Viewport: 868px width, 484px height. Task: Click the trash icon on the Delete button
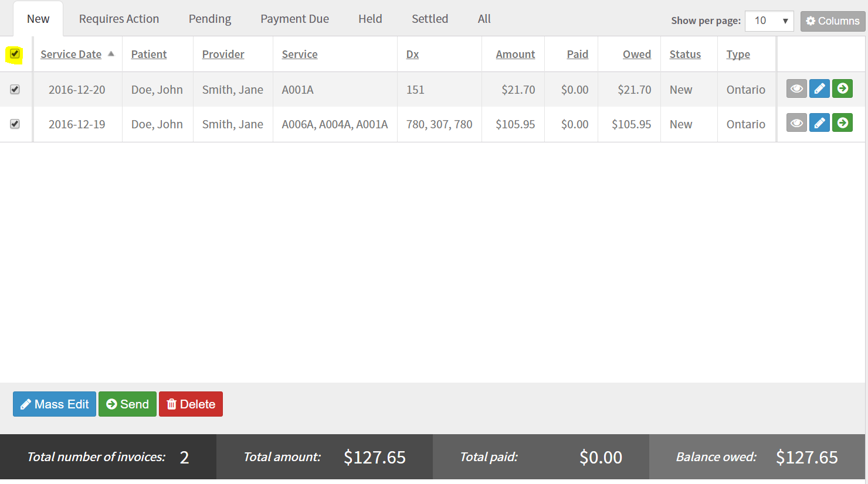coord(172,404)
